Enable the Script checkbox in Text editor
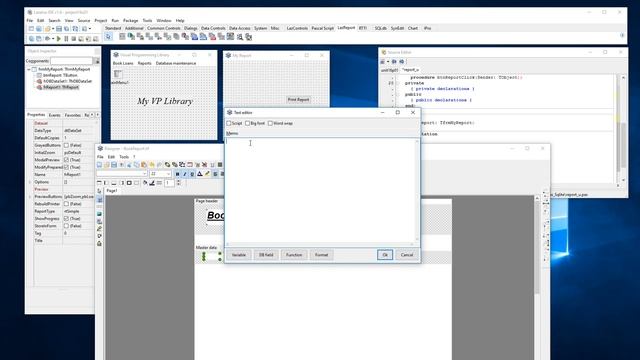640x360 pixels. [229, 123]
